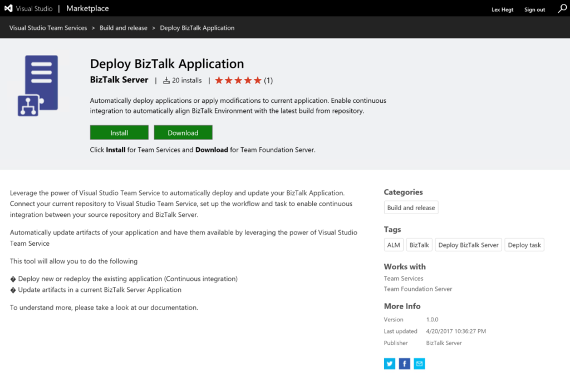
Task: Open the Marketplace home link
Action: 87,9
